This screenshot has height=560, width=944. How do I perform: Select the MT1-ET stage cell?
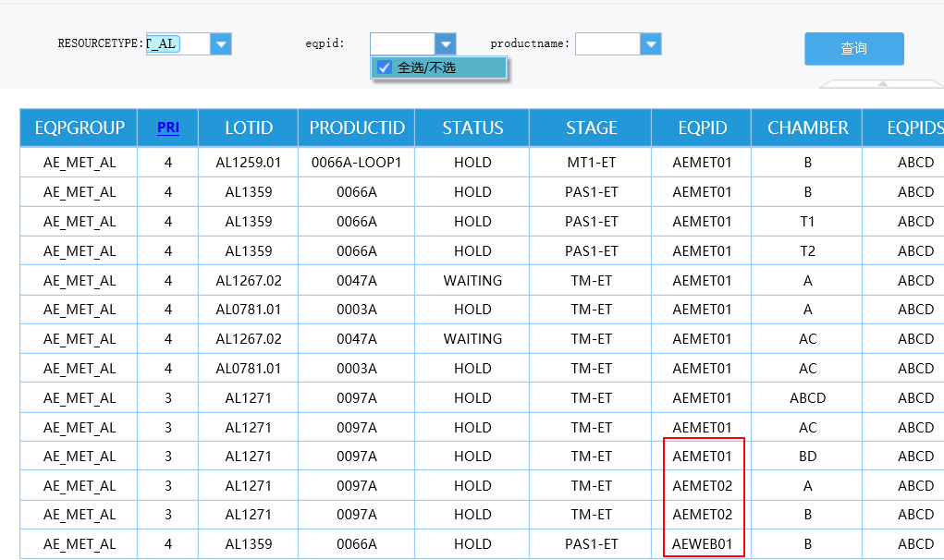point(591,163)
